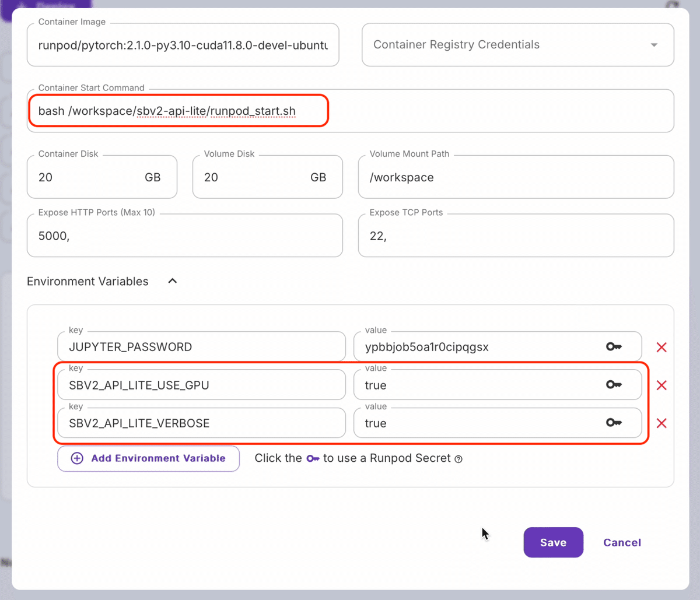
Task: Click the Environment Variables heading text
Action: [x=87, y=281]
